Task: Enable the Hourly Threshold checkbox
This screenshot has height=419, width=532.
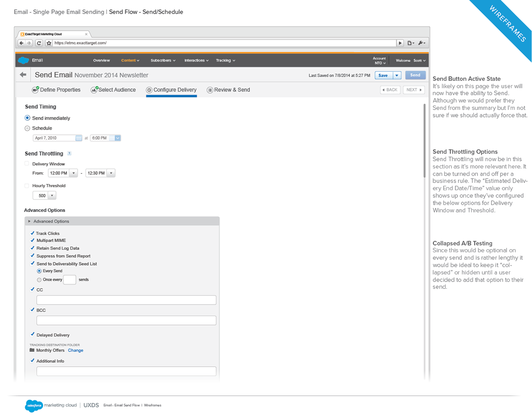Action: click(x=27, y=185)
